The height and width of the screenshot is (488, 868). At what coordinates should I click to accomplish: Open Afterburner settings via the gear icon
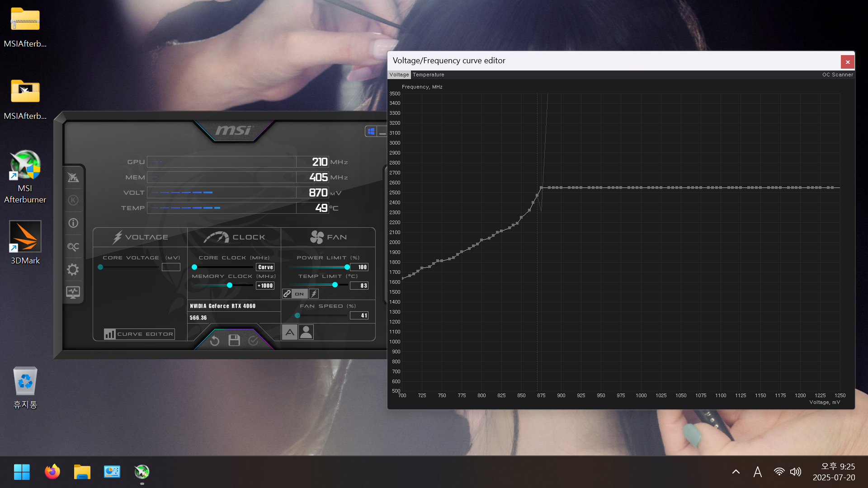click(73, 270)
